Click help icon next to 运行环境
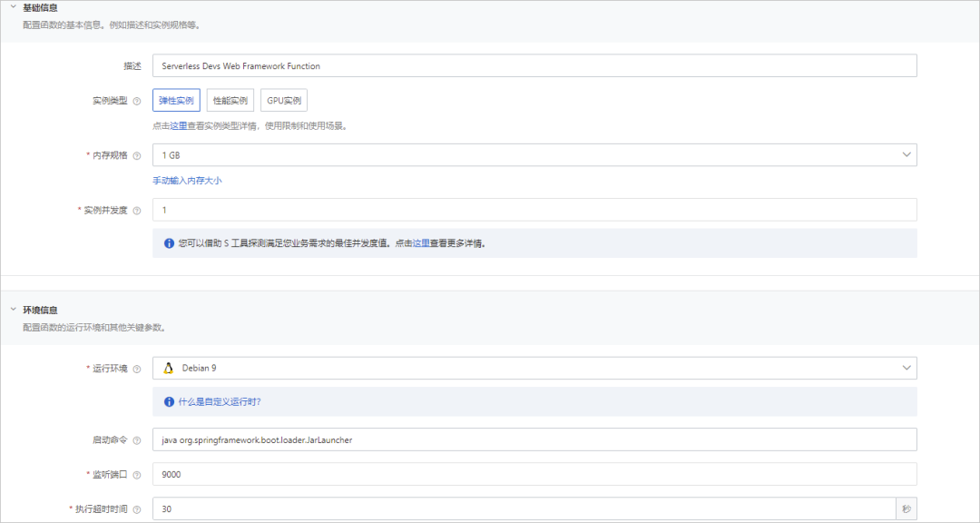 (137, 369)
